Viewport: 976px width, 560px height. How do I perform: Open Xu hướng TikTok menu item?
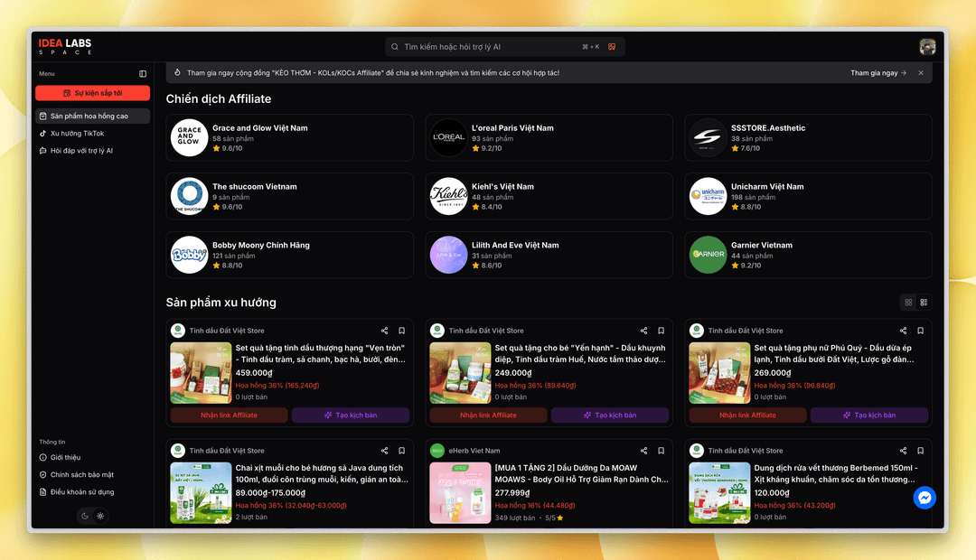tap(93, 133)
